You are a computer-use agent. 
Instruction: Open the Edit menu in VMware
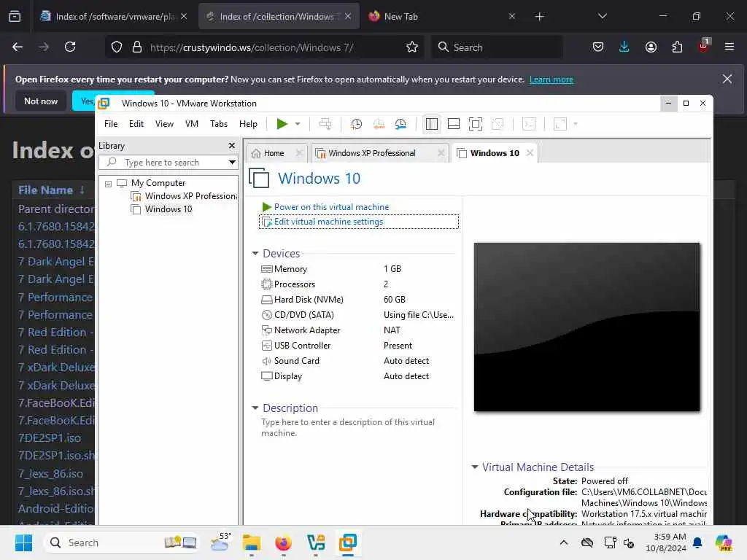(136, 124)
